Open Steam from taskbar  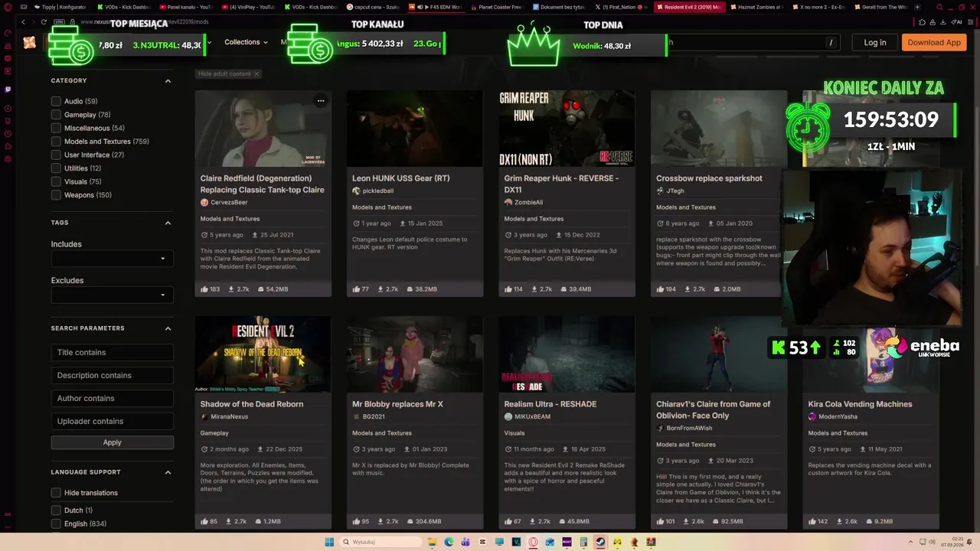600,542
